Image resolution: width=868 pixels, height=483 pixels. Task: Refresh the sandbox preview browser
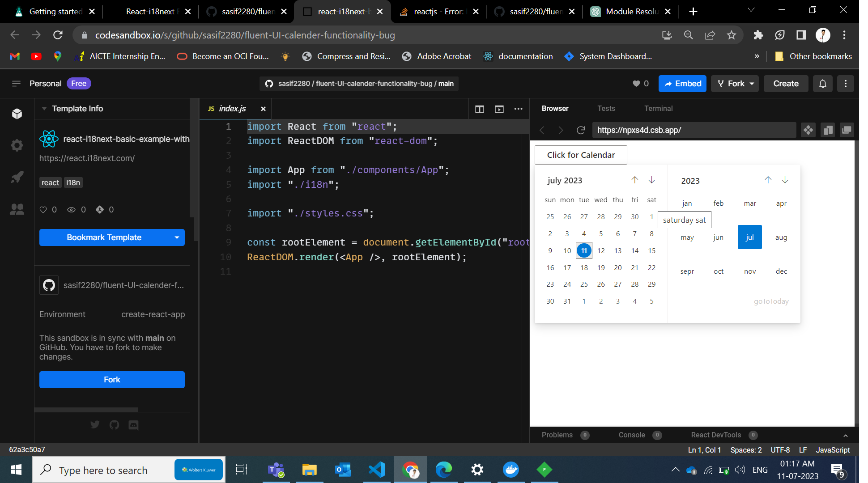point(581,130)
